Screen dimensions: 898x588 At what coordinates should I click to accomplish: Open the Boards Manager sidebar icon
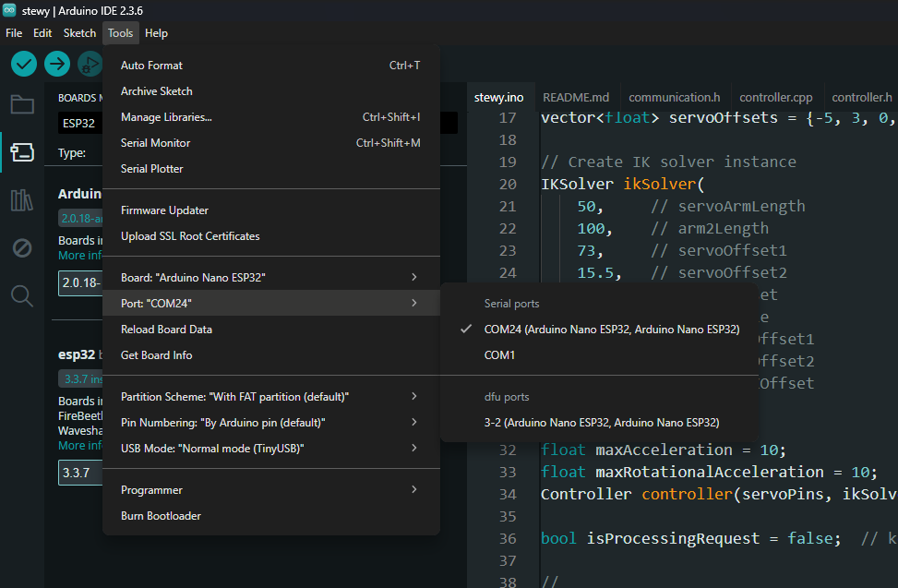22,152
